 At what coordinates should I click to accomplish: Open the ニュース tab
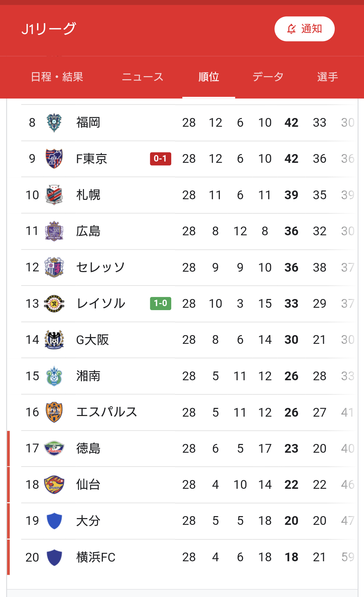point(143,77)
